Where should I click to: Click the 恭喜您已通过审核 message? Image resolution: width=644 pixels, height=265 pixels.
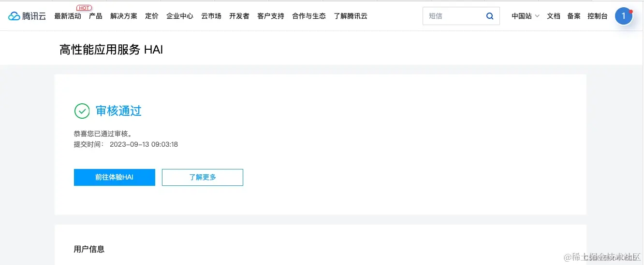[103, 134]
